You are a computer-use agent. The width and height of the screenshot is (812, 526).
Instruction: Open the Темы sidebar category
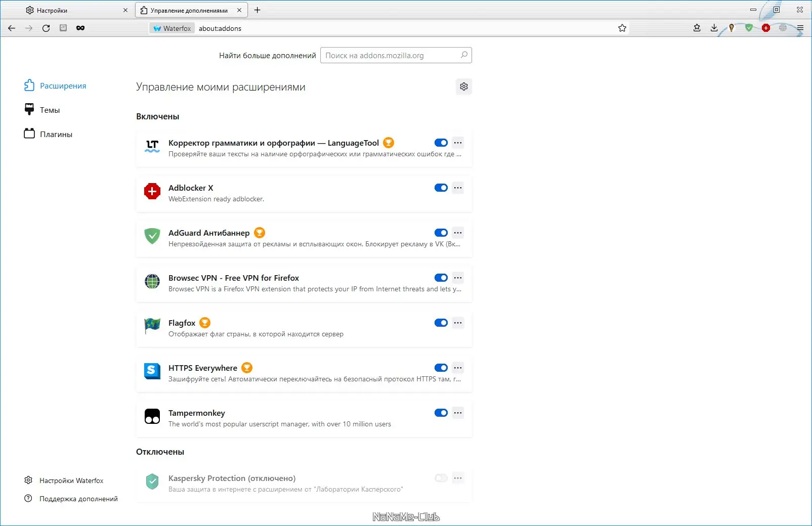(x=42, y=110)
